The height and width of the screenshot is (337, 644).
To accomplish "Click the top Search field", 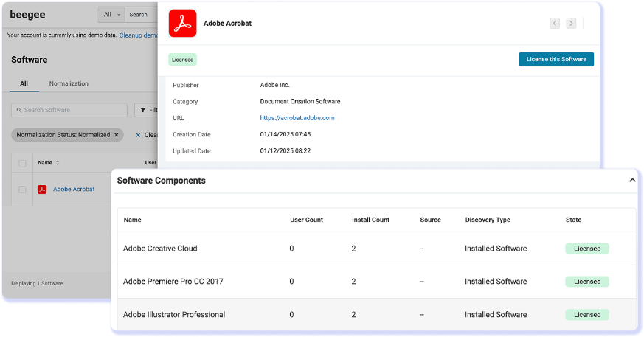I will pyautogui.click(x=142, y=14).
